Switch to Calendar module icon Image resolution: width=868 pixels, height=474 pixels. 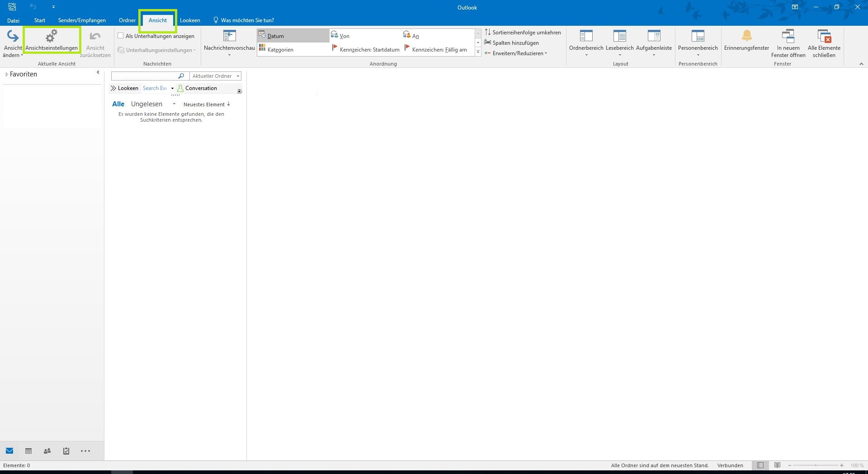click(28, 451)
